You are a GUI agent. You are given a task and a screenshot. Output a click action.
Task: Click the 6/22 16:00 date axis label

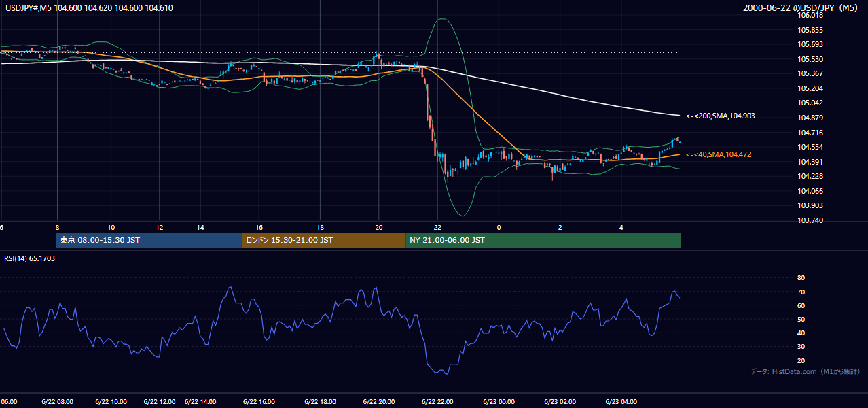(x=259, y=401)
